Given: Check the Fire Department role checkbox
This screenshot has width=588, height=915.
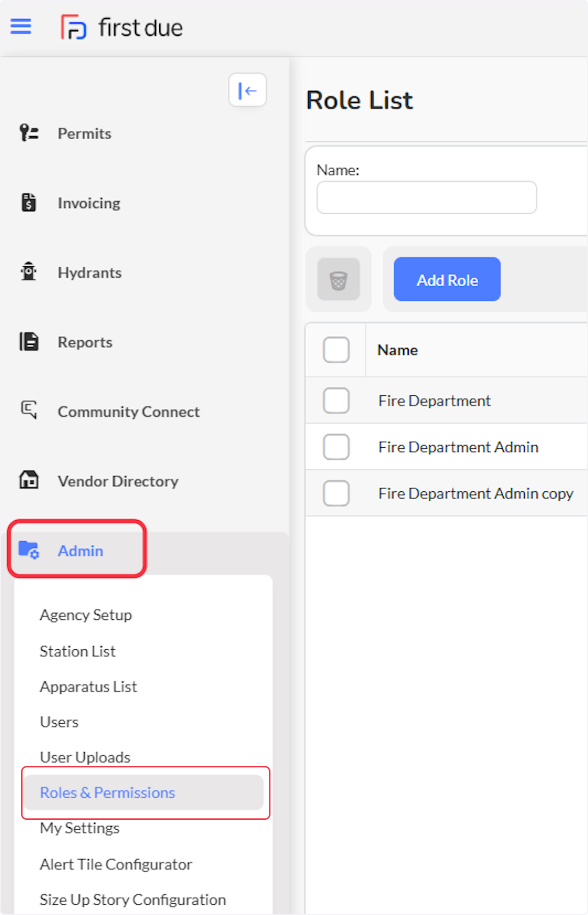Looking at the screenshot, I should pyautogui.click(x=336, y=401).
